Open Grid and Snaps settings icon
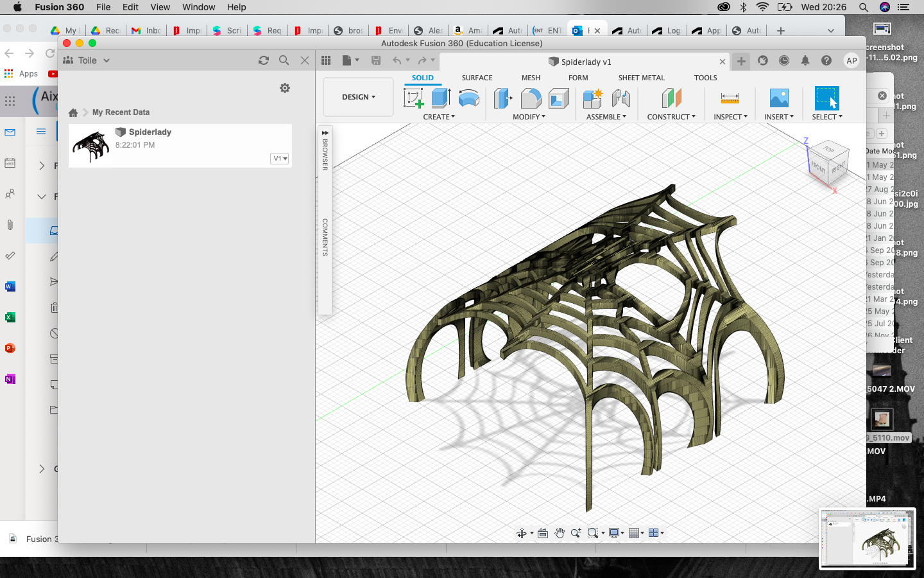924x578 pixels. click(635, 533)
